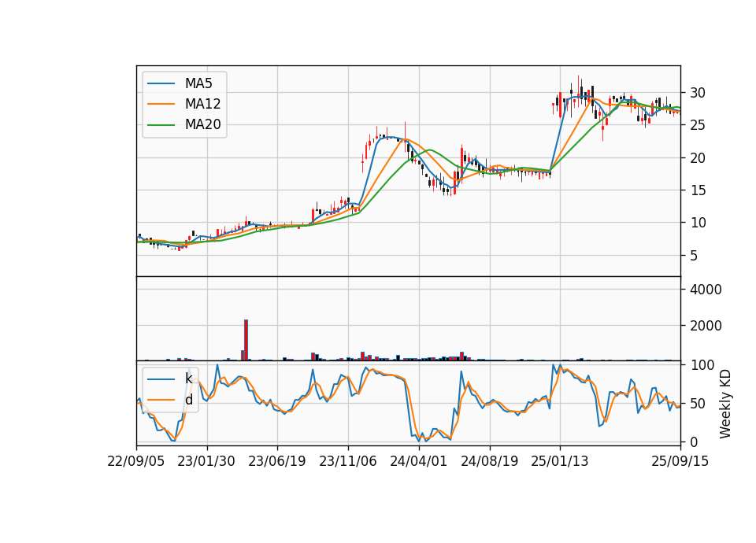Click the price axis value 5
756x543 pixels.
pyautogui.click(x=694, y=255)
